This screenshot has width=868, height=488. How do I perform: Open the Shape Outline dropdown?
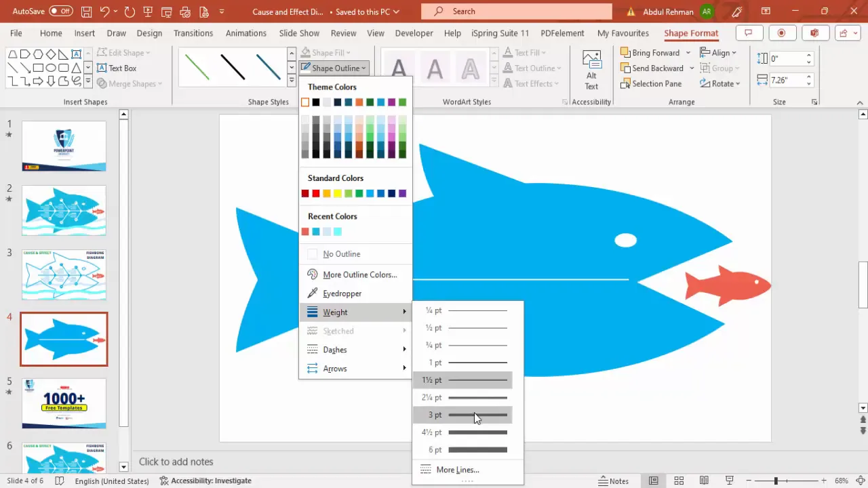(x=334, y=68)
